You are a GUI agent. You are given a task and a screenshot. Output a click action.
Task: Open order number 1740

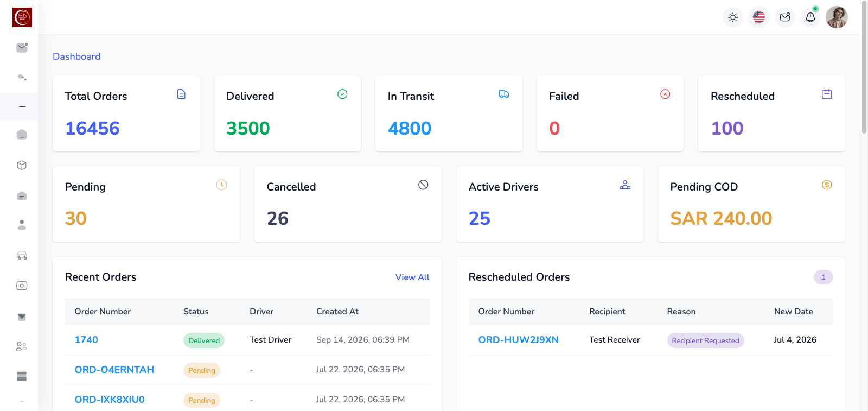[x=86, y=340]
